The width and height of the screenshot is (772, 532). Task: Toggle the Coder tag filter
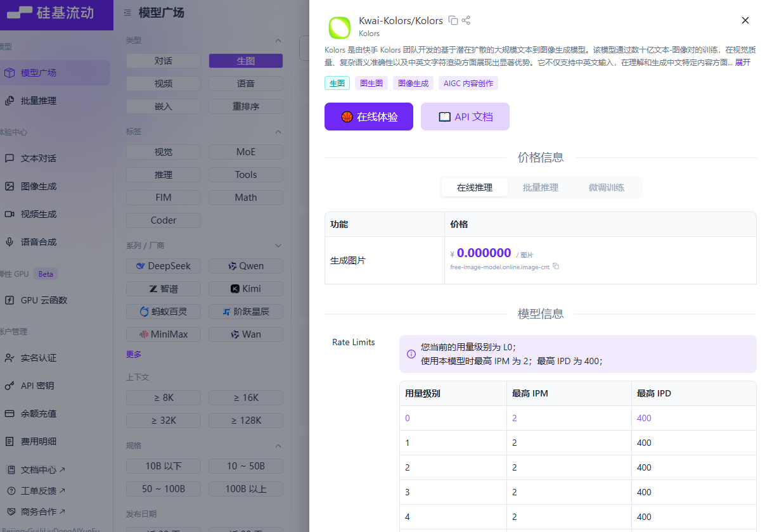point(164,220)
